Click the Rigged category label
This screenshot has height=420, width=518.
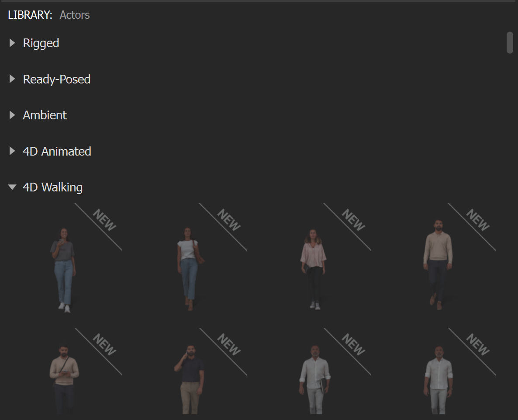click(41, 43)
